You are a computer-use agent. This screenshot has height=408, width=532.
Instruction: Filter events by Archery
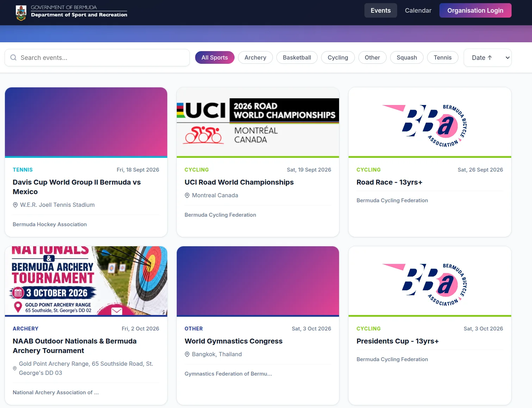point(255,57)
